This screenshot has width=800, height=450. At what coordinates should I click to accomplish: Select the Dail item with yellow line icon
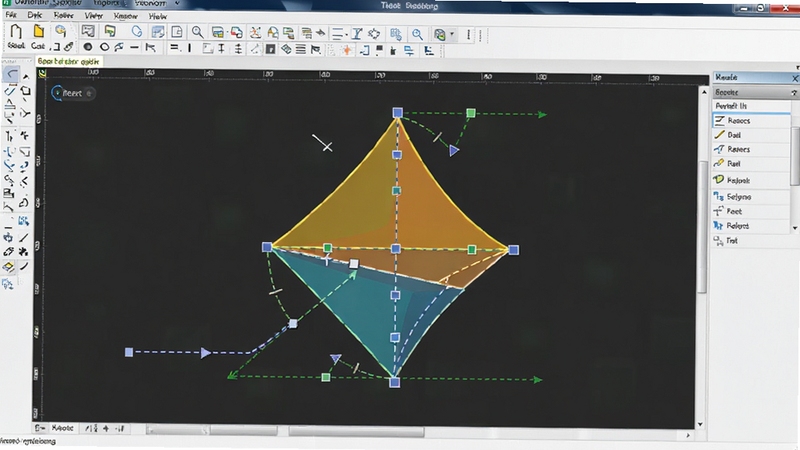tap(751, 135)
